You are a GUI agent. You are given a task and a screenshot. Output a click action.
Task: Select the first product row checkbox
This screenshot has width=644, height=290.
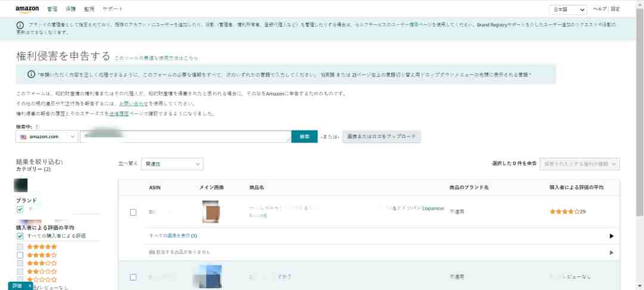pyautogui.click(x=133, y=212)
